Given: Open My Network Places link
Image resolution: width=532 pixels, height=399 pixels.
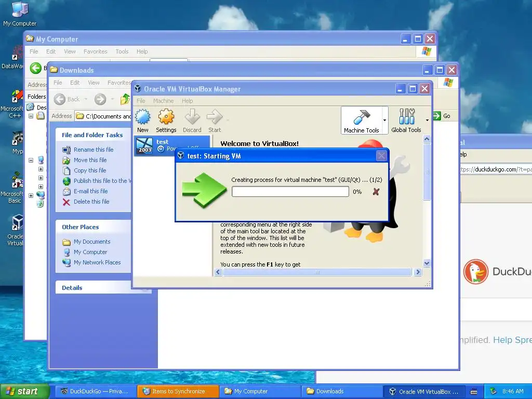Looking at the screenshot, I should tap(97, 262).
